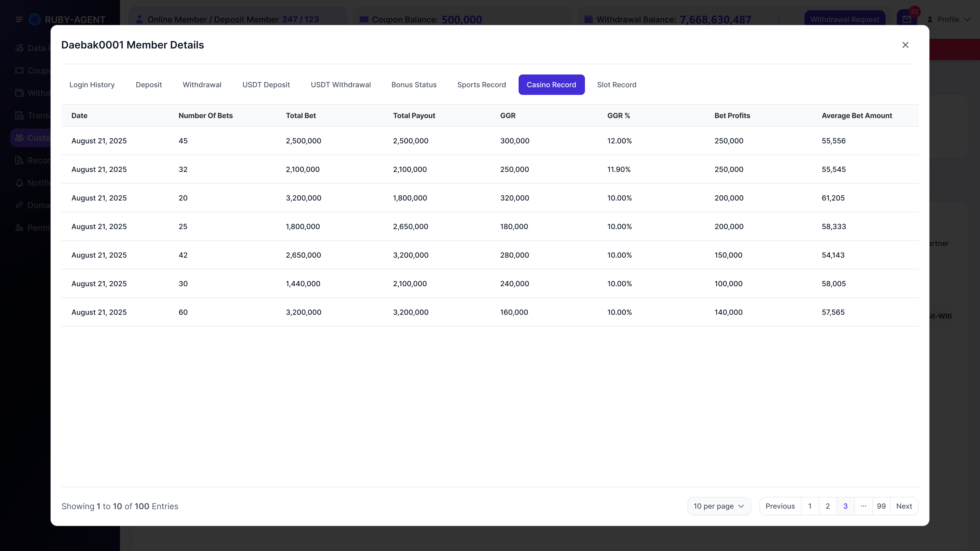980x551 pixels.
Task: Click the Date column header
Action: tap(80, 116)
